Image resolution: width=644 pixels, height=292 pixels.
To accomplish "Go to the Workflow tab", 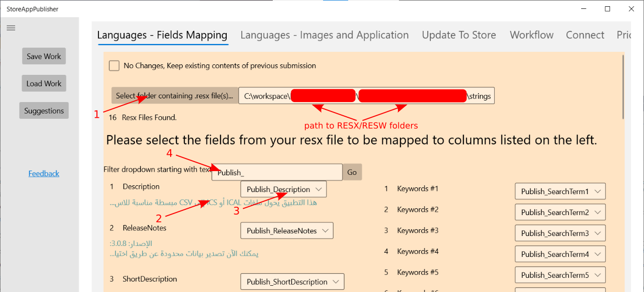I will (x=531, y=35).
